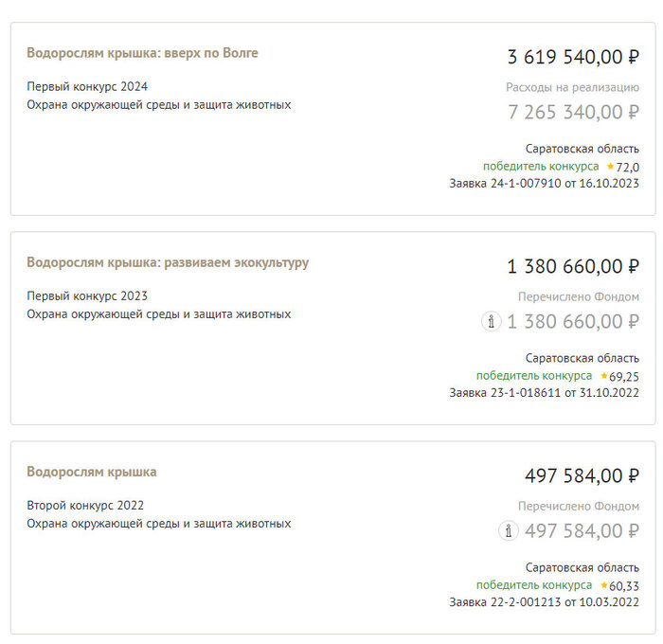Click "Саратовская область" in the 2023 card

tap(582, 358)
